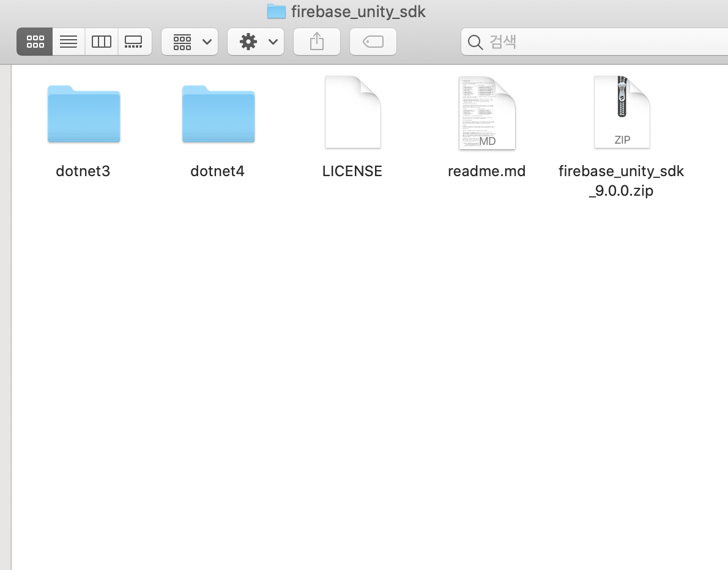The height and width of the screenshot is (570, 728).
Task: Click the search magnifier icon
Action: coord(475,42)
